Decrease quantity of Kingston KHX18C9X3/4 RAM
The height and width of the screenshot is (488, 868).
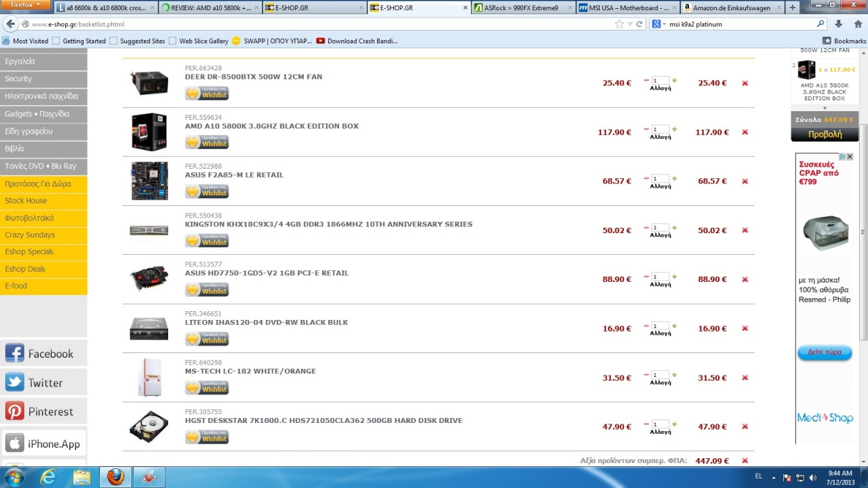pos(646,227)
